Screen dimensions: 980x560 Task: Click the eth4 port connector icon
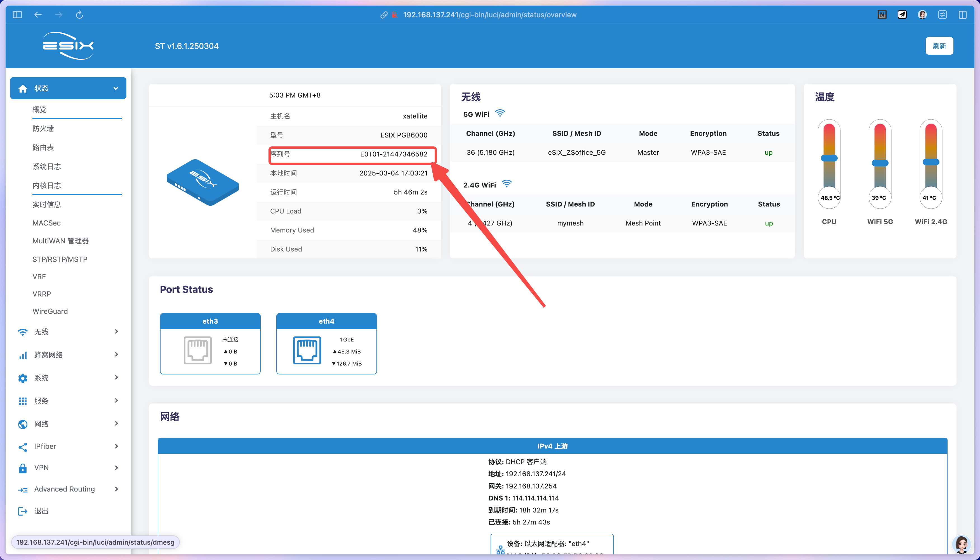[307, 350]
